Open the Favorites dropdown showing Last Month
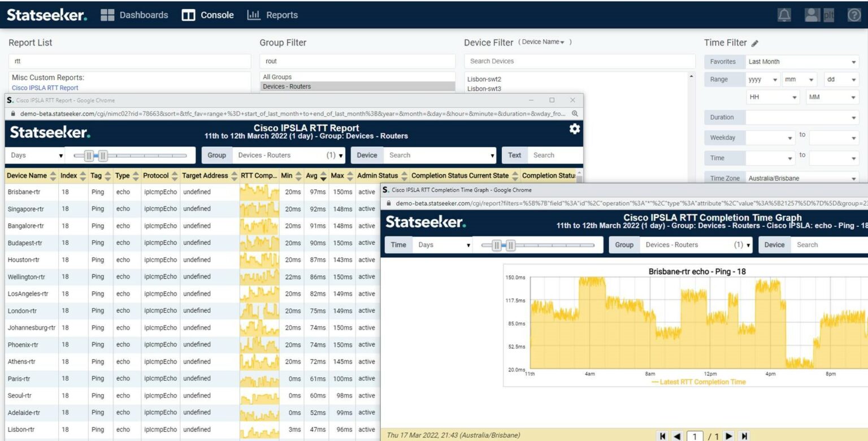868x441 pixels. tap(802, 62)
